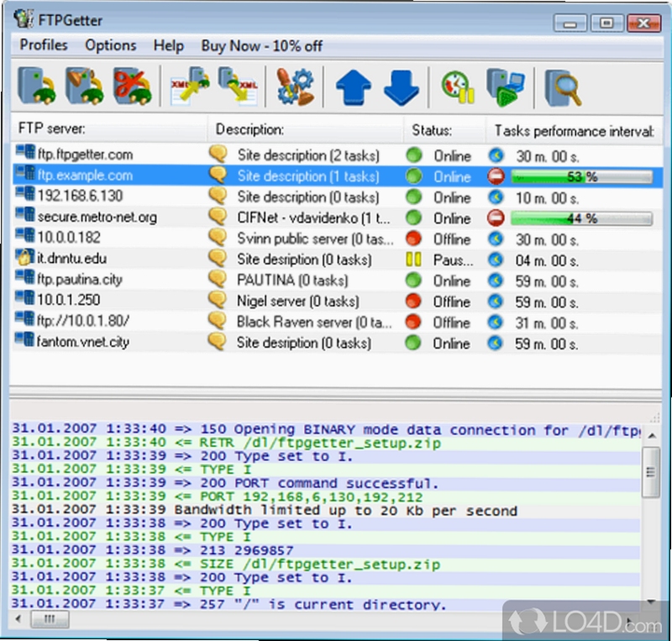Select the ftp.ftpgetter.com server row

337,155
